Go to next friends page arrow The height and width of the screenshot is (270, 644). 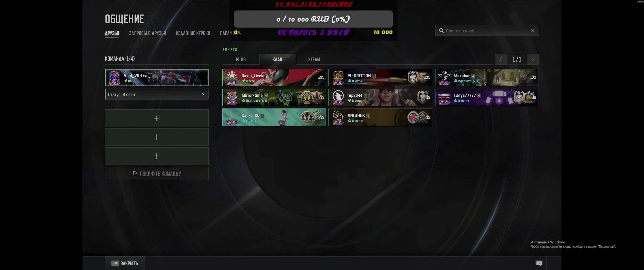(x=533, y=59)
